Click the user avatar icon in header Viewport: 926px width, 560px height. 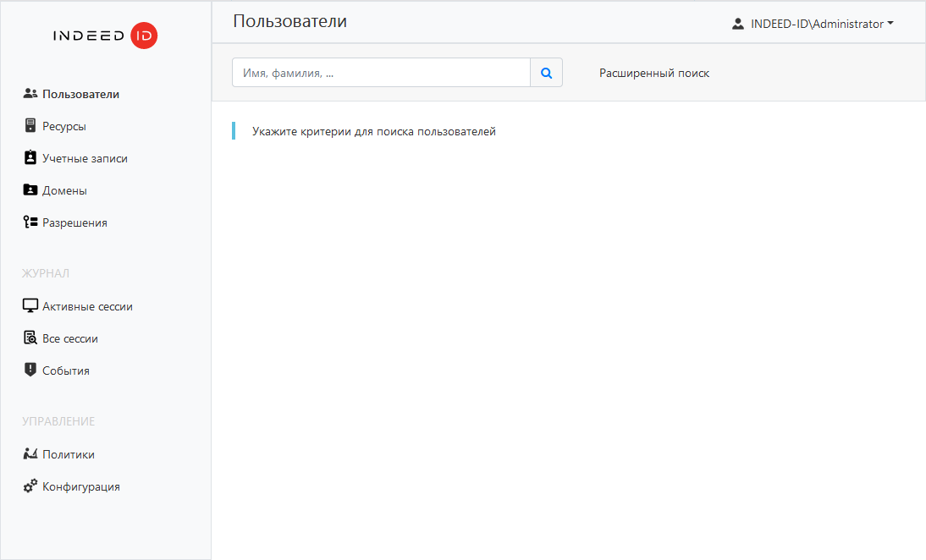pos(738,25)
